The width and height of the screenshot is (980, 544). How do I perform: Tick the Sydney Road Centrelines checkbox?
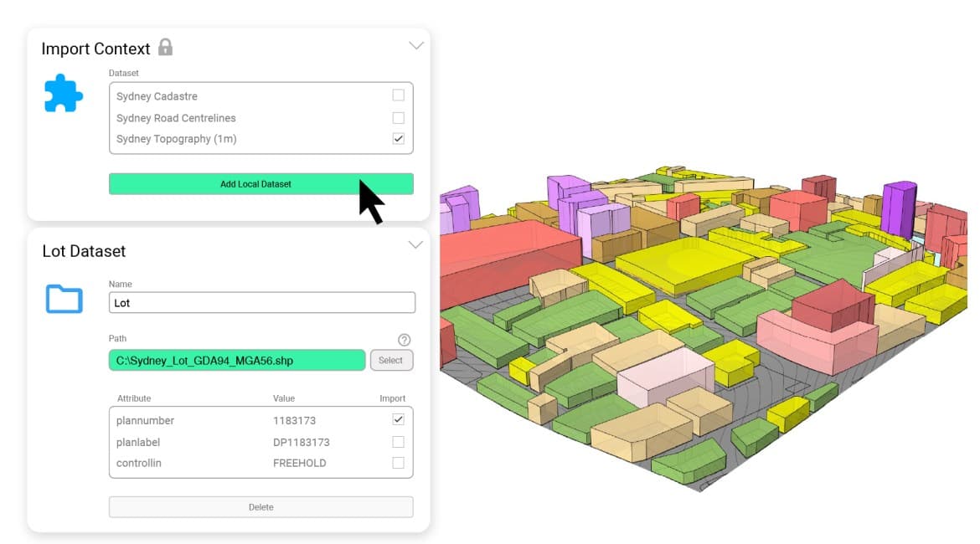[x=399, y=118]
